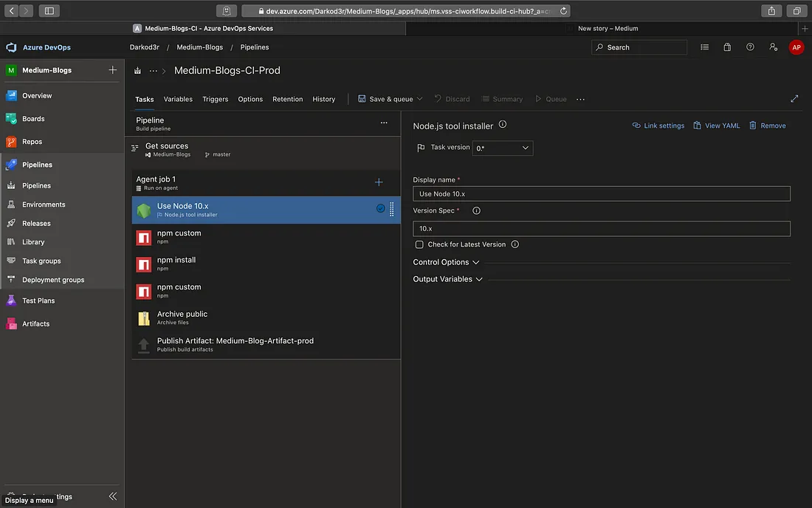Click View YAML

point(717,126)
